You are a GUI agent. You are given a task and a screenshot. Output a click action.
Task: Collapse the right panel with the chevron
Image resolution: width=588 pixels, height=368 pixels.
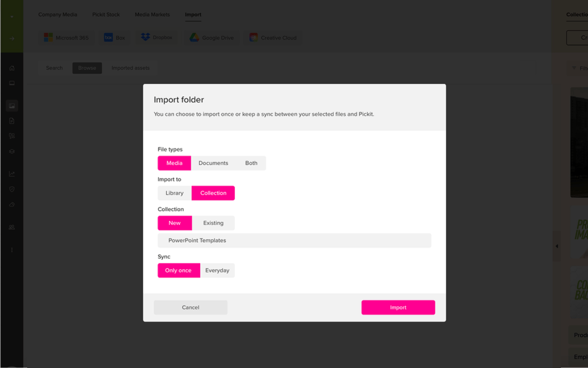[557, 246]
